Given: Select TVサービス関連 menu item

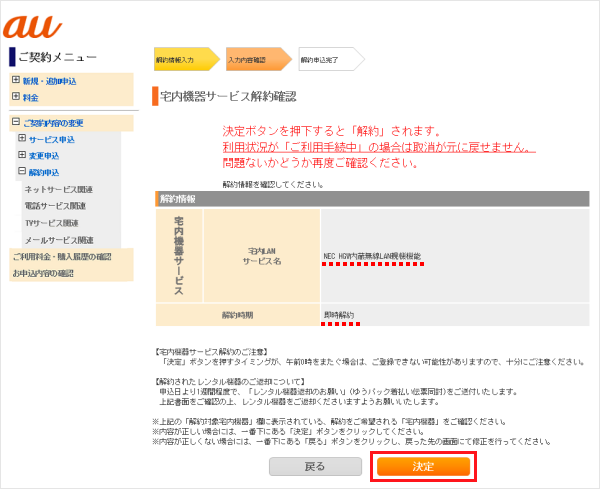Looking at the screenshot, I should (55, 223).
